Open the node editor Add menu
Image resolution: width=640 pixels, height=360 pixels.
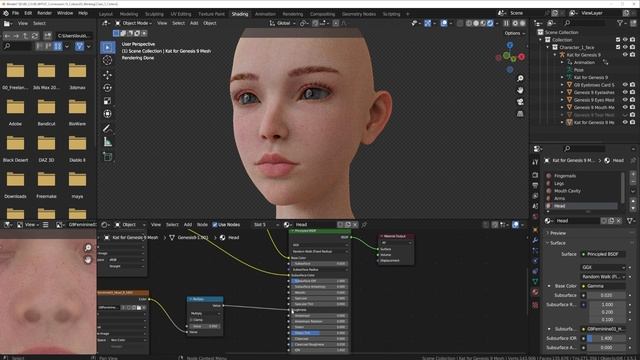tap(188, 225)
